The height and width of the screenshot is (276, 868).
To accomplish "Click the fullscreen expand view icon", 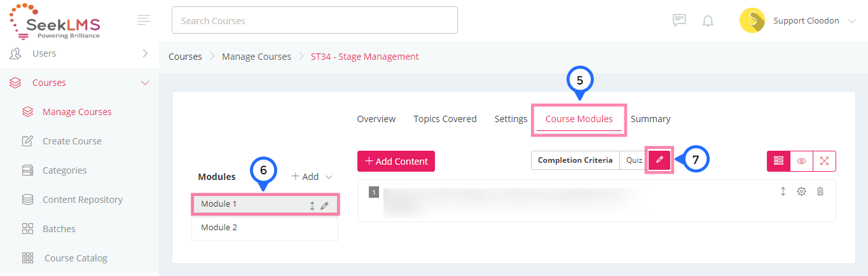I will 825,161.
